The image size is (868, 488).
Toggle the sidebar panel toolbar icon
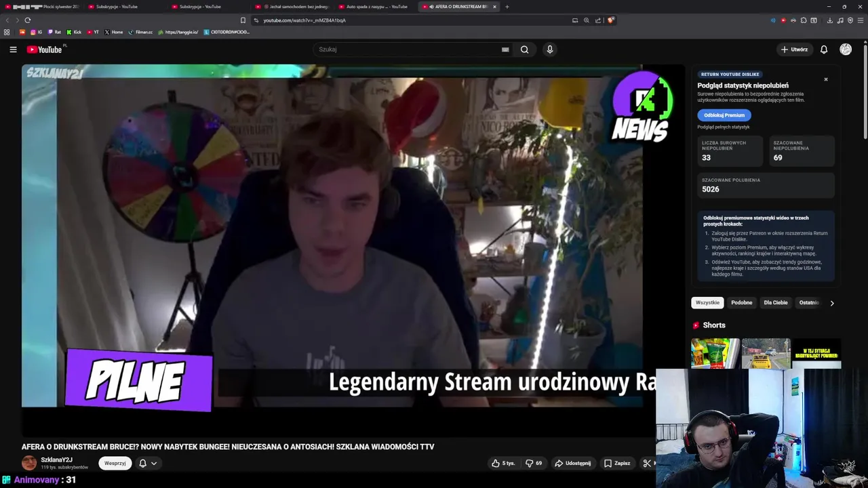coord(814,20)
